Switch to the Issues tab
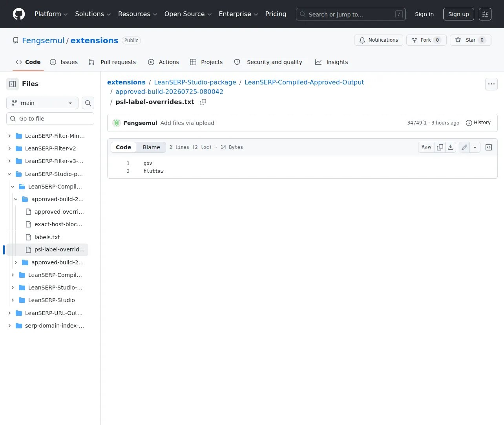Screen dimensions: 504x425 tap(64, 62)
